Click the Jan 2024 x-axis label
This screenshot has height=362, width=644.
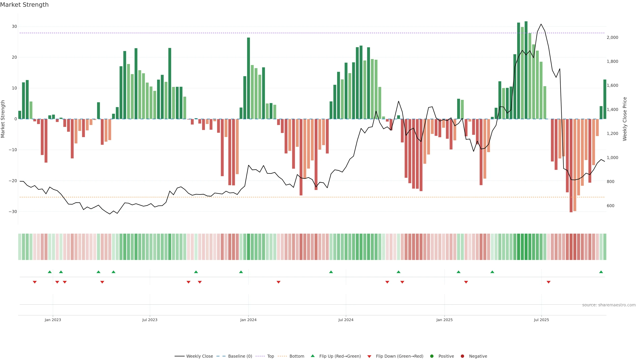(248, 320)
